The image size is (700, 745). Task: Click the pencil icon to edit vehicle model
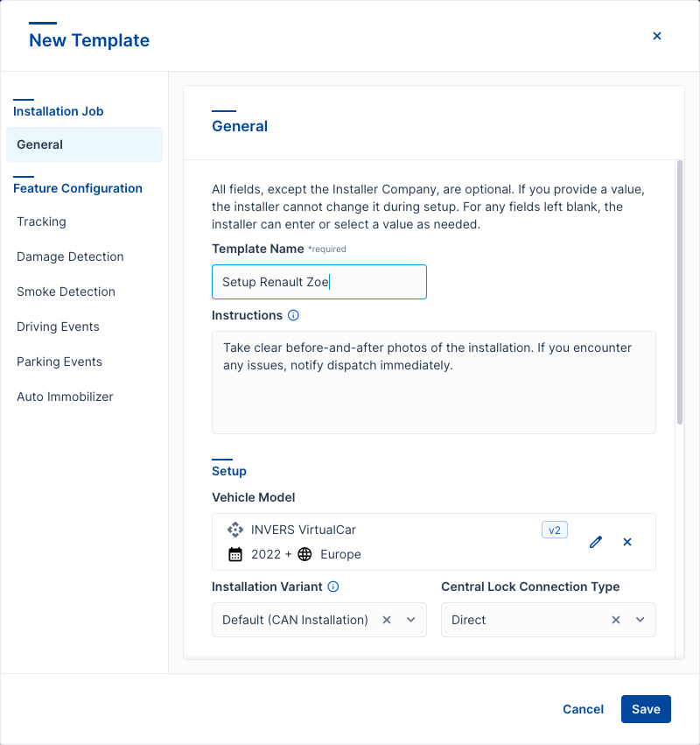pos(596,542)
